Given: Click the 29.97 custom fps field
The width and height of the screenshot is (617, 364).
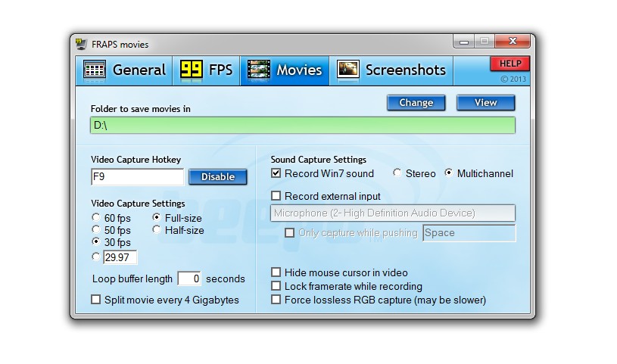Looking at the screenshot, I should 120,257.
